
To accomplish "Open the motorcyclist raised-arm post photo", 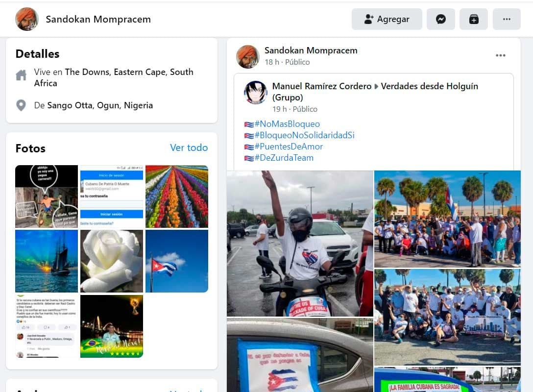I will point(300,244).
